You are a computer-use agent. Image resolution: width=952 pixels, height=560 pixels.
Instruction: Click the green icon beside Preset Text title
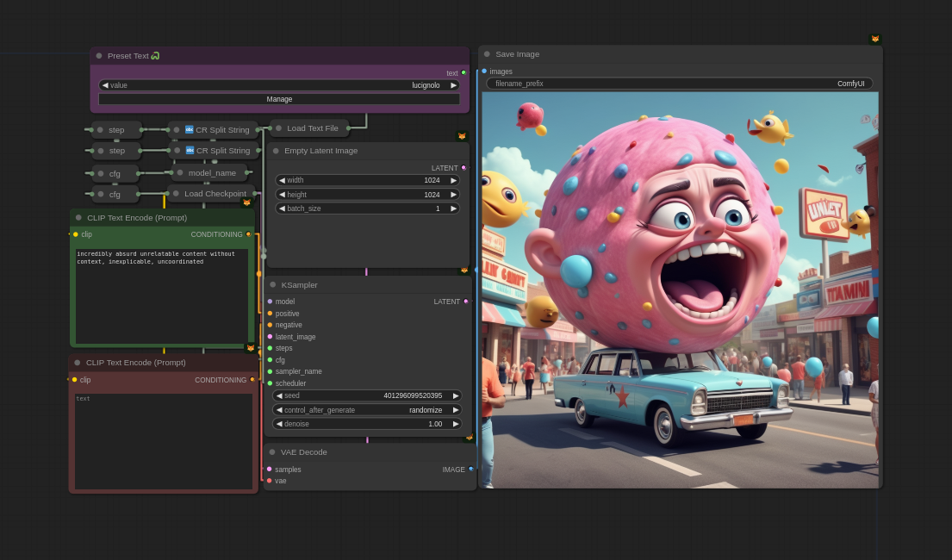coord(155,56)
